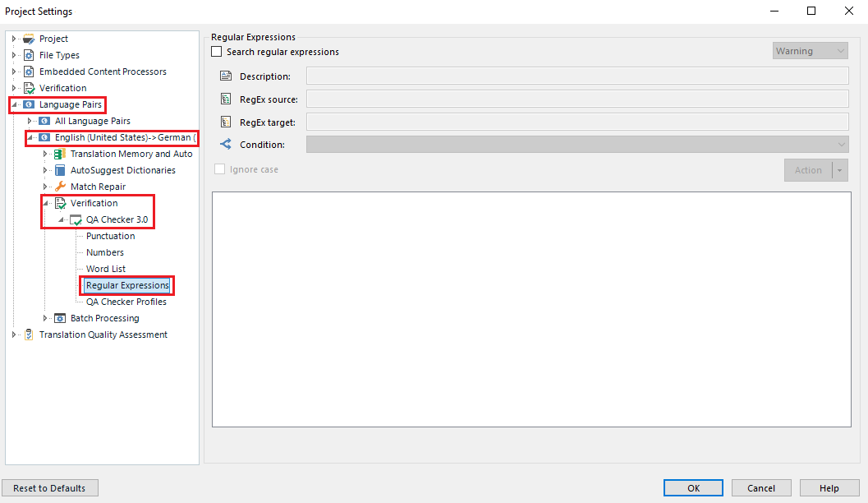868x503 pixels.
Task: Click the RegEx source icon
Action: point(225,97)
